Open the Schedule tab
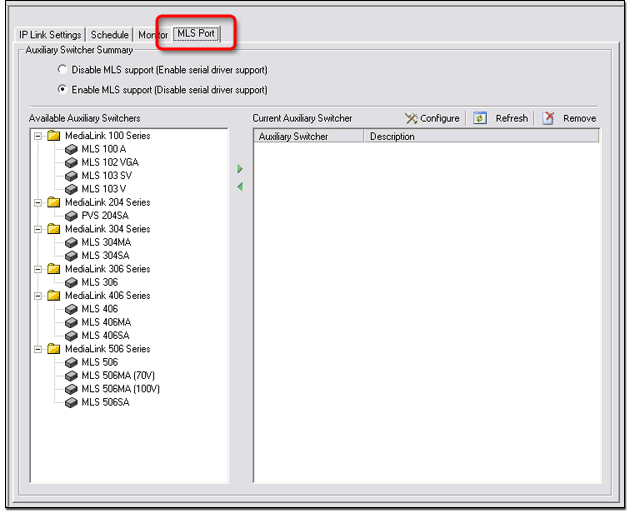The height and width of the screenshot is (516, 630). point(110,35)
